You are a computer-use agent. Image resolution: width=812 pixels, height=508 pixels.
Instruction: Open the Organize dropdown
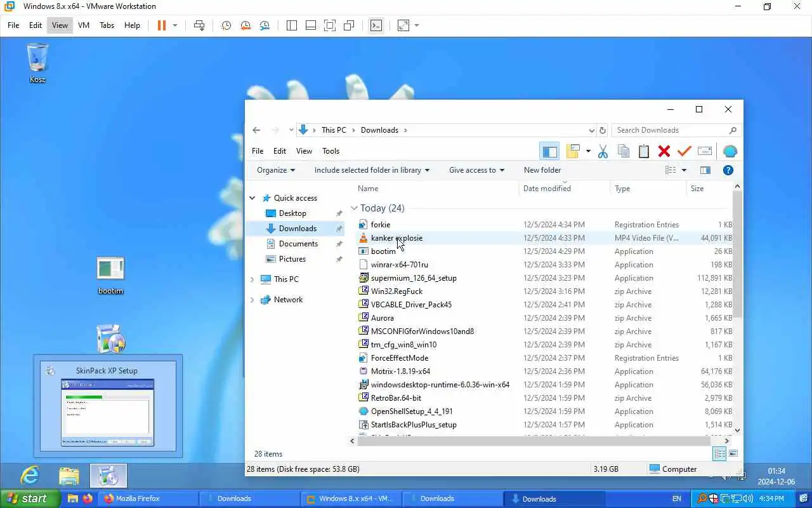coord(276,170)
